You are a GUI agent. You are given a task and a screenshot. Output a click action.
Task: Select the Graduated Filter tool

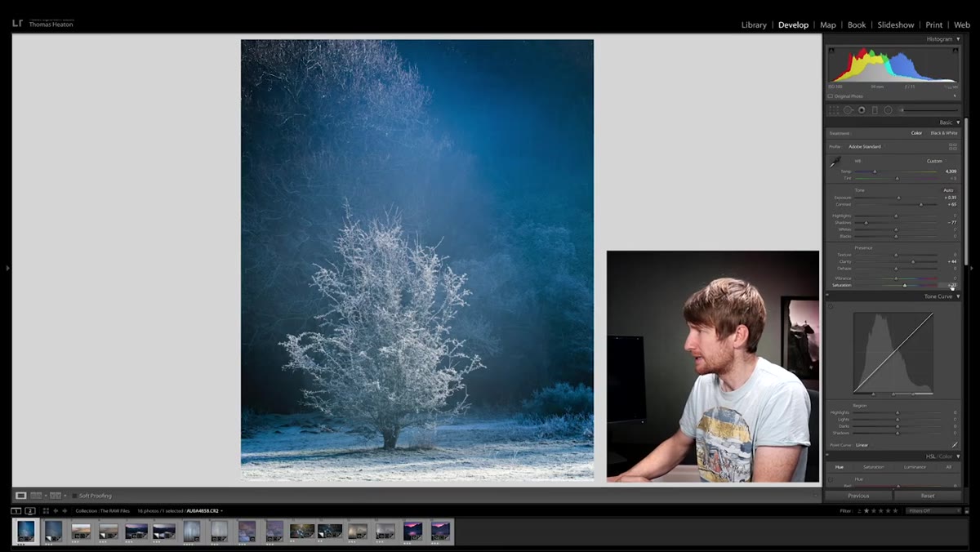tap(875, 109)
